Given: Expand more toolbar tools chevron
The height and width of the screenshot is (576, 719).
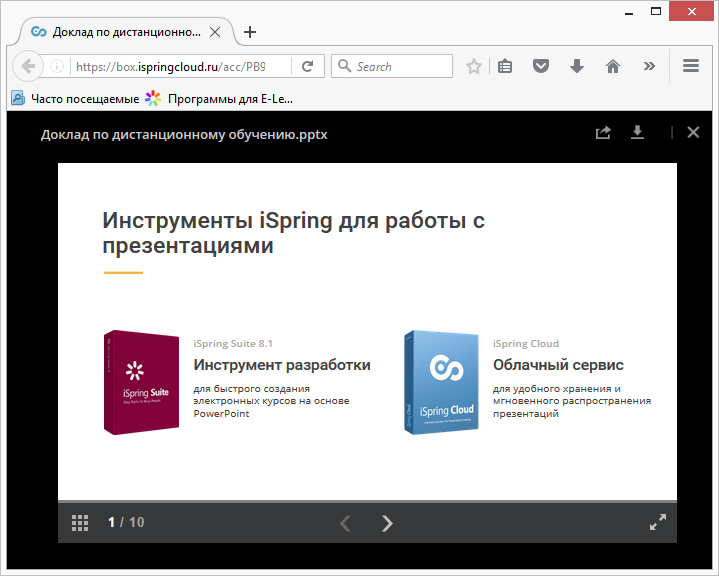Looking at the screenshot, I should [x=649, y=66].
